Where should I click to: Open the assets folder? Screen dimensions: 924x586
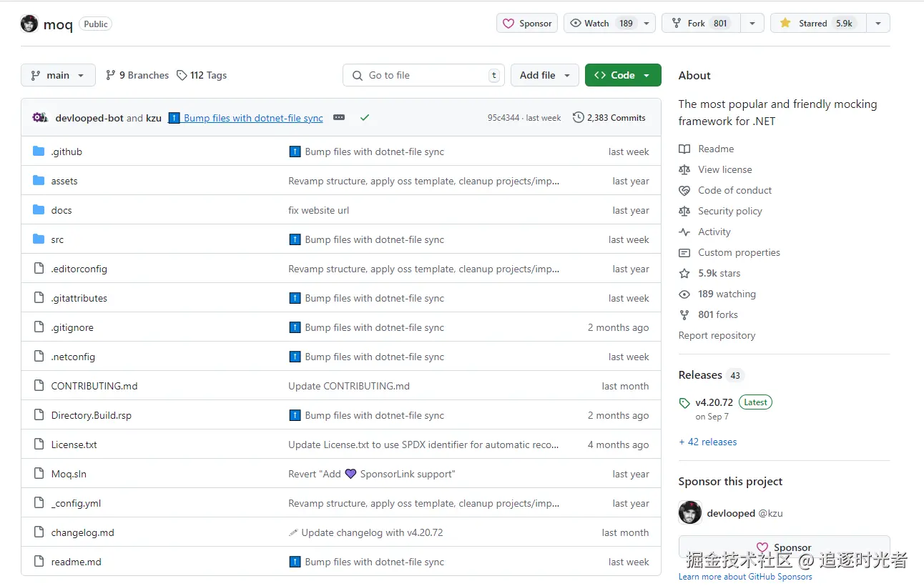64,181
